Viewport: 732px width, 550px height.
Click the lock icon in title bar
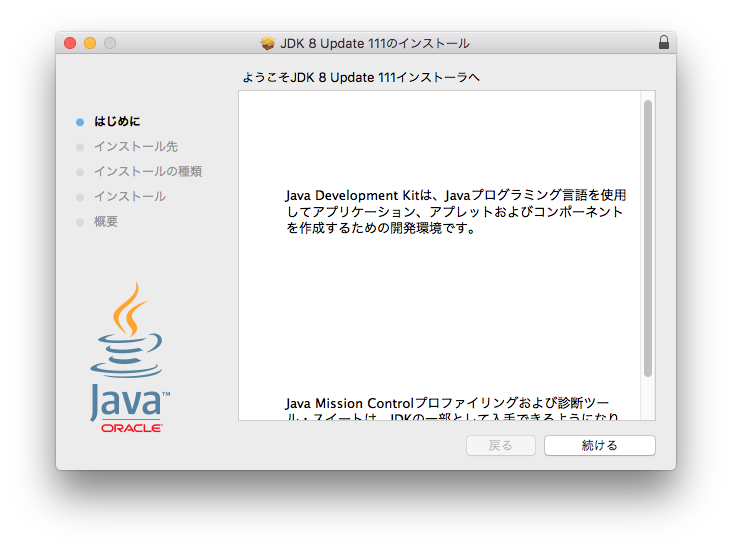[x=663, y=42]
